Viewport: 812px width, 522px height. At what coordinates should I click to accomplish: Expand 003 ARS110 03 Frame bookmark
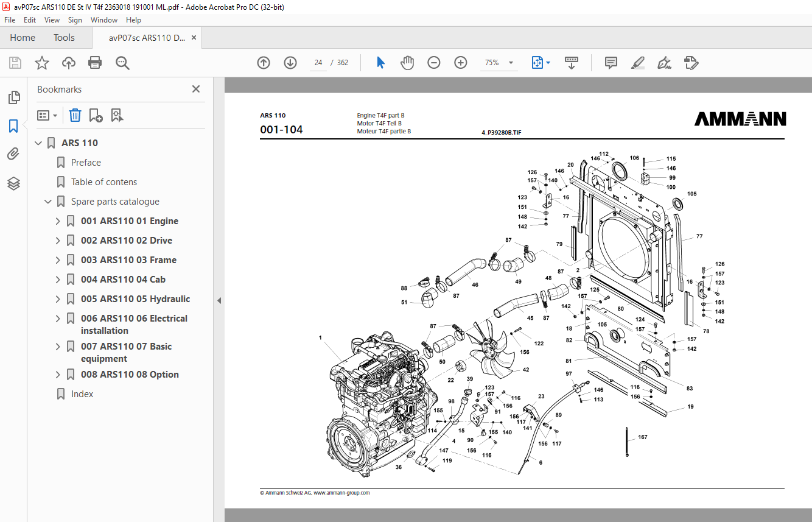58,260
